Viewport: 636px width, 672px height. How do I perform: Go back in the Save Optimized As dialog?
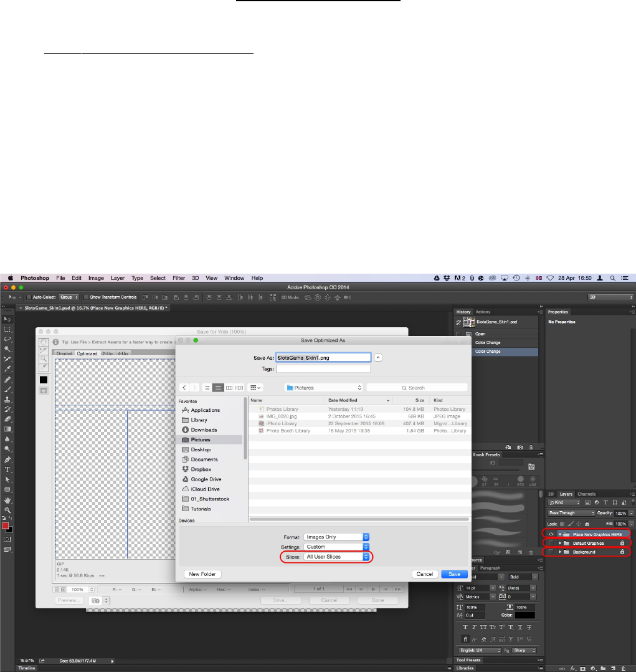click(x=184, y=388)
